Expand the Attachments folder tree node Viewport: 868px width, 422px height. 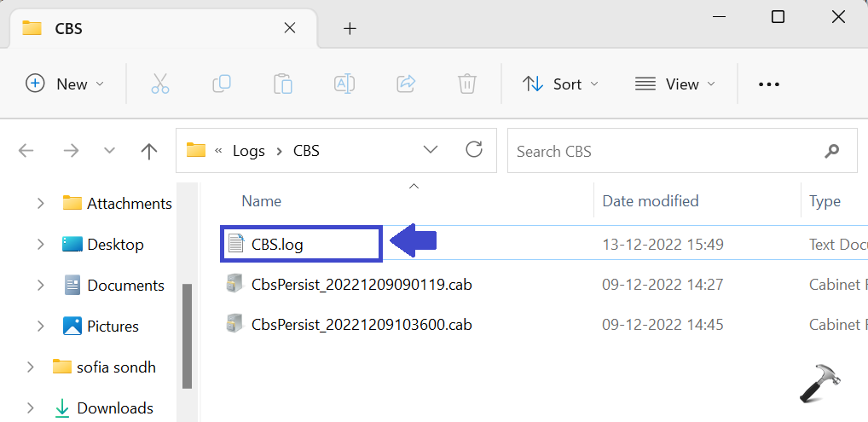[x=40, y=203]
